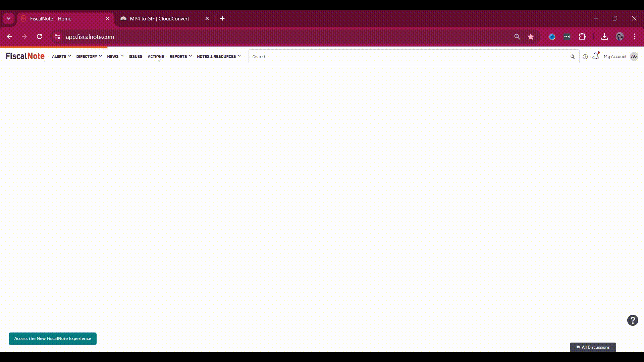Go back in browser history
This screenshot has height=362, width=644.
pyautogui.click(x=9, y=37)
